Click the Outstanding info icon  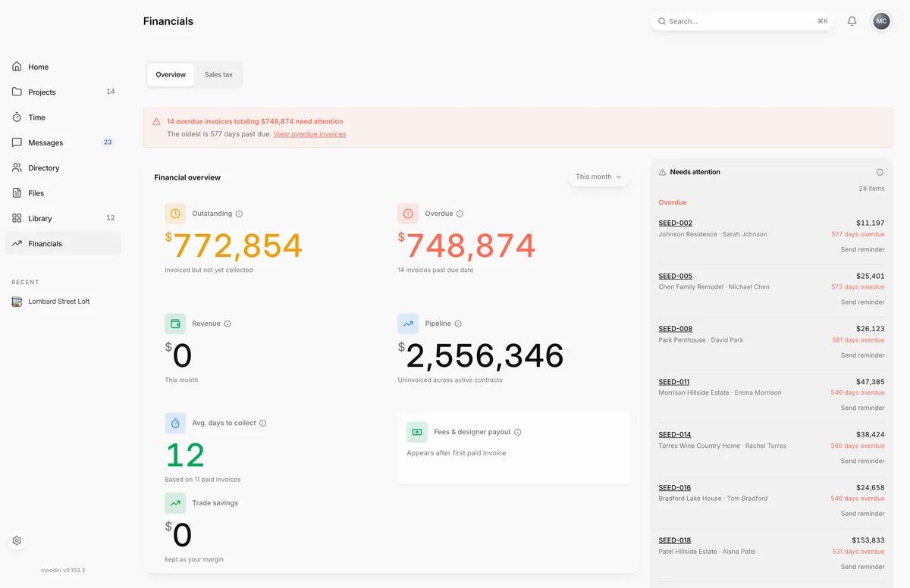[239, 214]
